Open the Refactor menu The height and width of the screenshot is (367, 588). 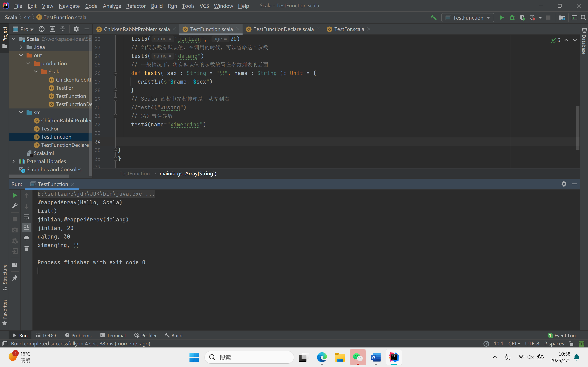click(136, 6)
